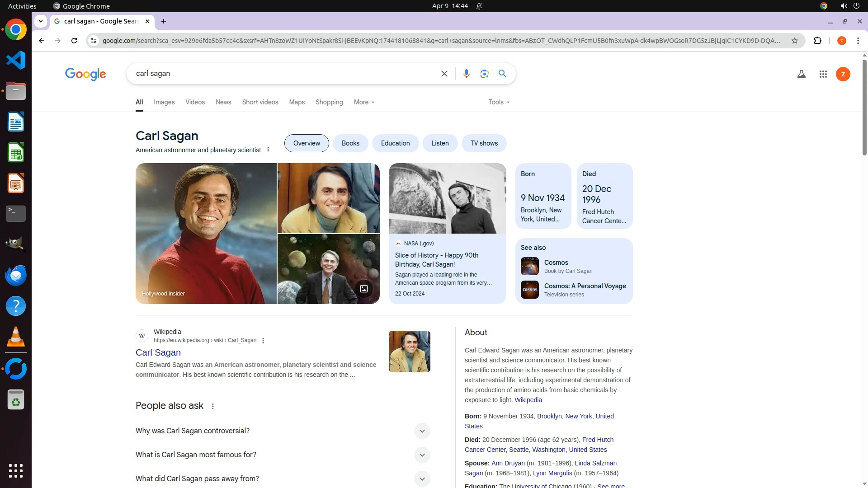Expand "What is Carl Sagan most famous for?"
This screenshot has height=488, width=868.
(422, 455)
